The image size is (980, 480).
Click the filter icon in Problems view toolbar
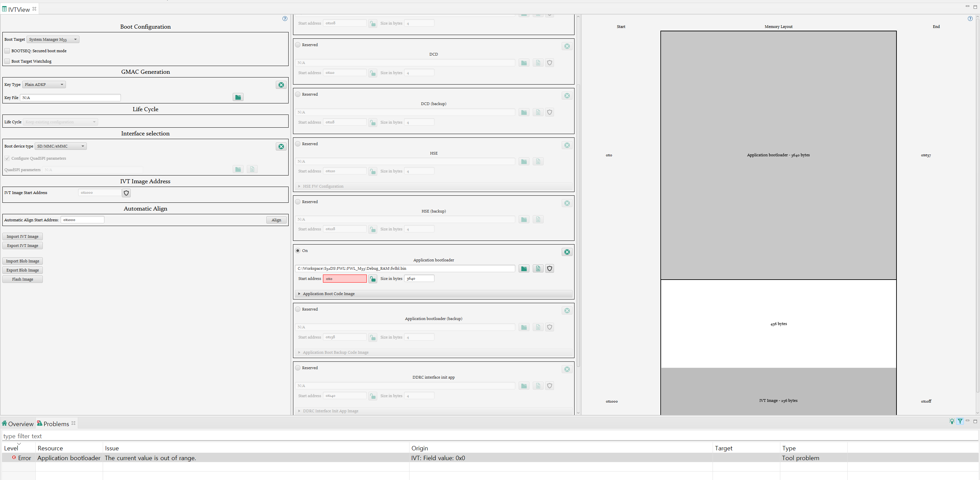960,421
